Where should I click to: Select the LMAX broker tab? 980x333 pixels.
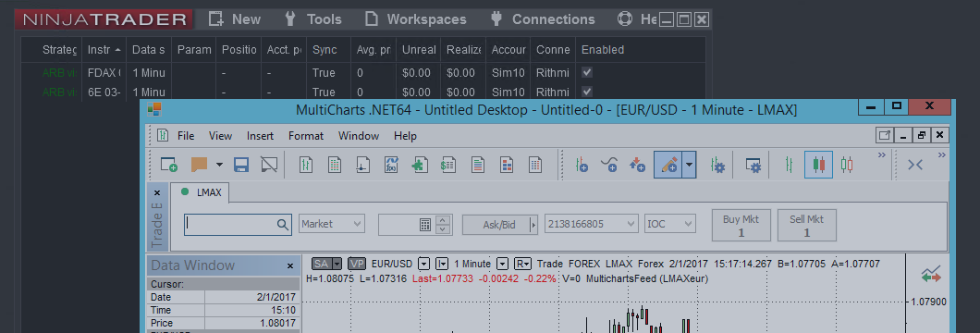pyautogui.click(x=202, y=192)
